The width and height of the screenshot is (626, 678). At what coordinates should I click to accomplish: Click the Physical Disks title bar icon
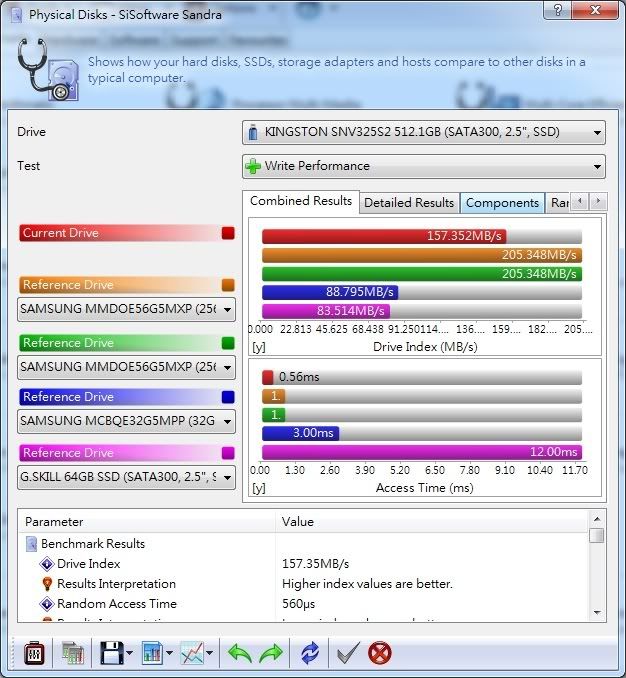(17, 15)
